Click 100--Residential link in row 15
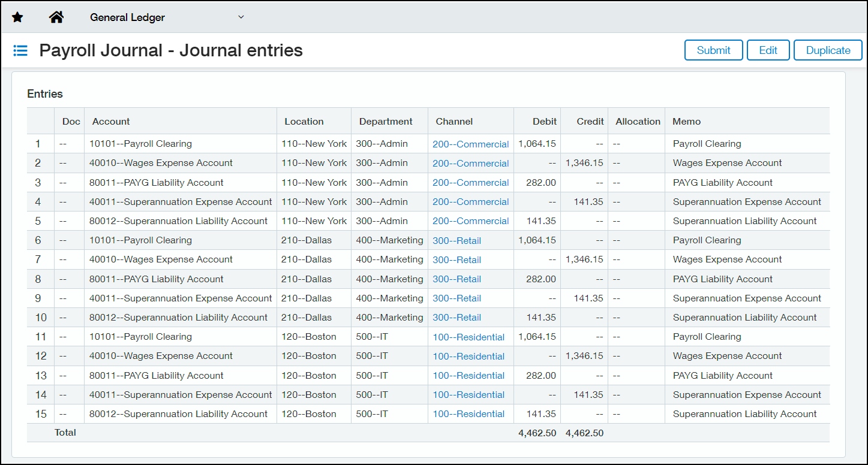 [x=468, y=414]
